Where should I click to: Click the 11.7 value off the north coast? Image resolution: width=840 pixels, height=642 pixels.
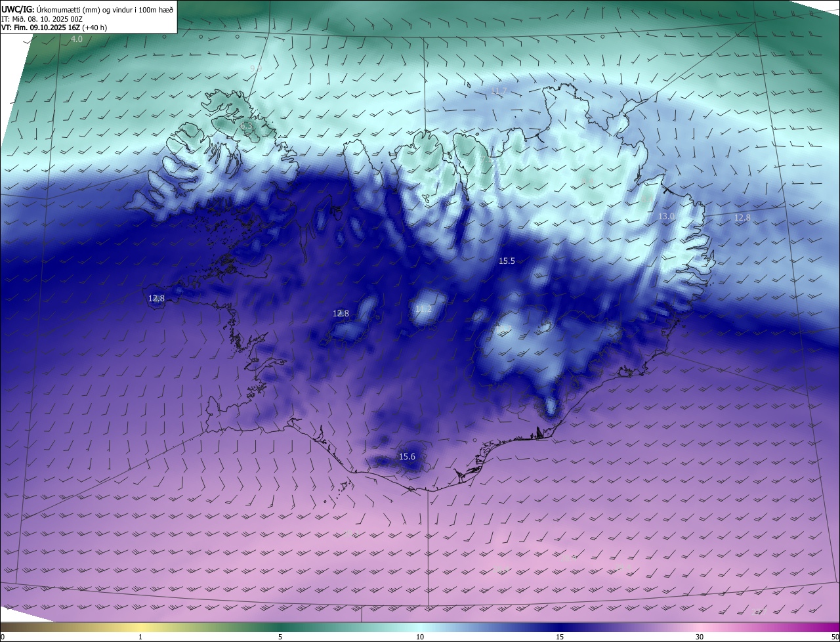499,90
